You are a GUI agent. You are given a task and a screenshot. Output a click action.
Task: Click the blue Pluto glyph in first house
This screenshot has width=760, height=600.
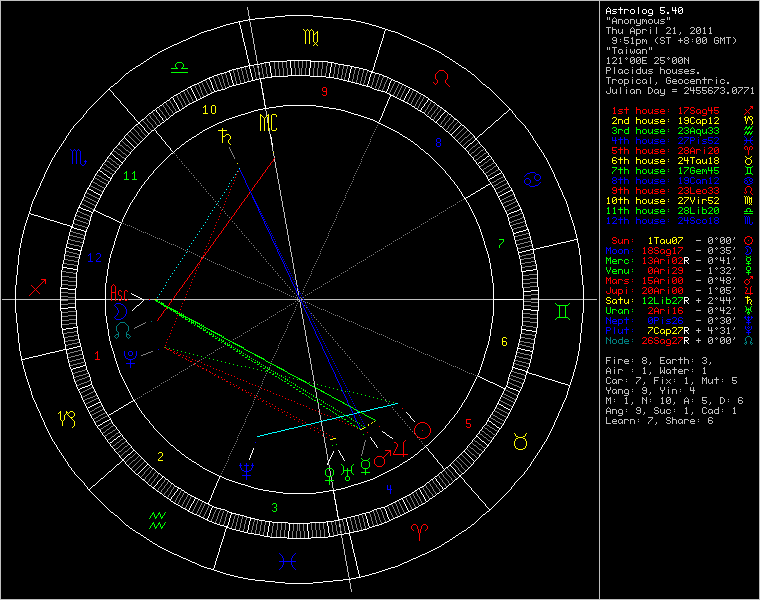(x=130, y=355)
